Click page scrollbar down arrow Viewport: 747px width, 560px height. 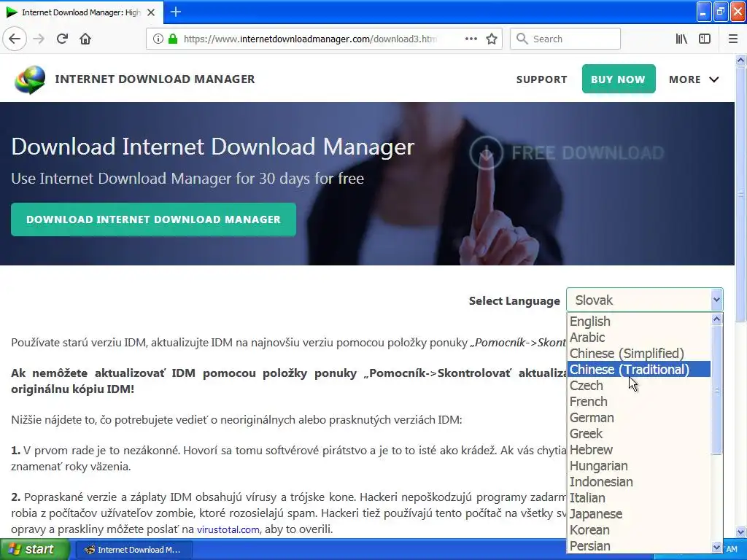[741, 532]
